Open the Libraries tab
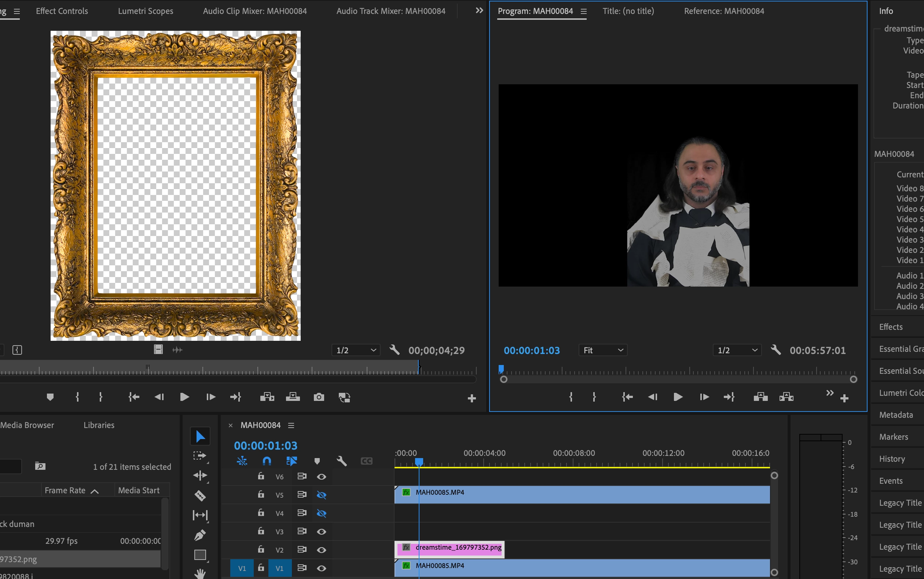This screenshot has height=579, width=924. click(99, 425)
